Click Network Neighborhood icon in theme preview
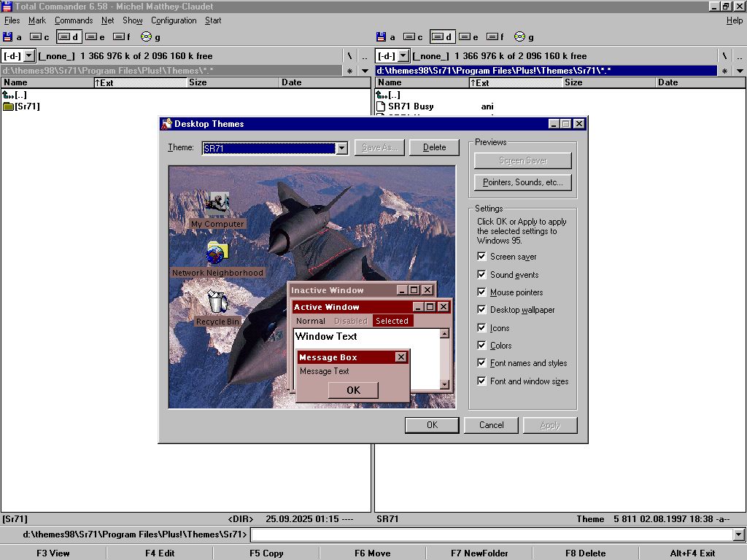Viewport: 747px width, 560px height. [217, 254]
